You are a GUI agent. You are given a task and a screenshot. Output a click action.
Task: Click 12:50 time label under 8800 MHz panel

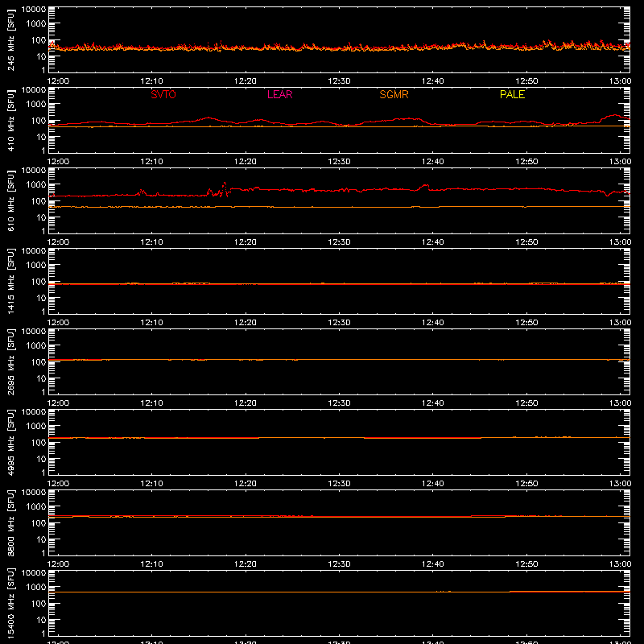pyautogui.click(x=526, y=564)
